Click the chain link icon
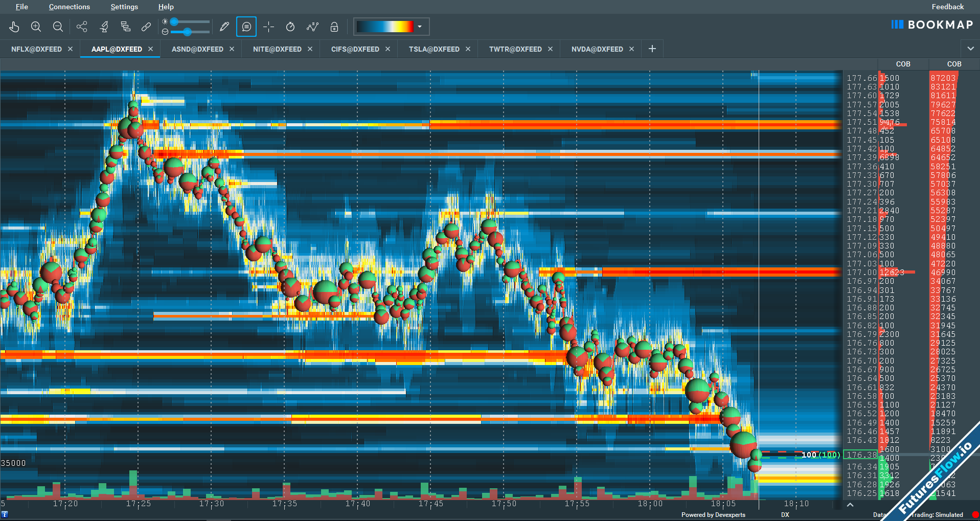This screenshot has height=521, width=980. [x=146, y=27]
